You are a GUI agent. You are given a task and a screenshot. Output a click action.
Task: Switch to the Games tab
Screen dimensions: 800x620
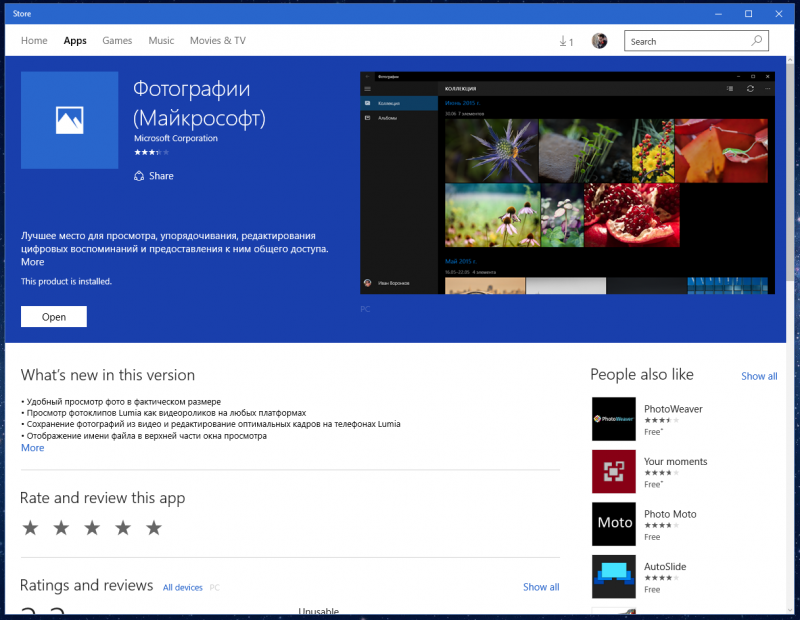[x=117, y=40]
